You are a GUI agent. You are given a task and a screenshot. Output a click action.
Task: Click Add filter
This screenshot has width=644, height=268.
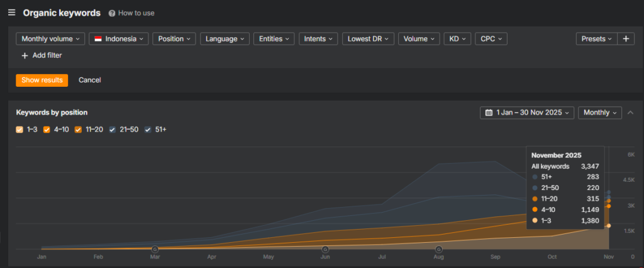[x=42, y=55]
